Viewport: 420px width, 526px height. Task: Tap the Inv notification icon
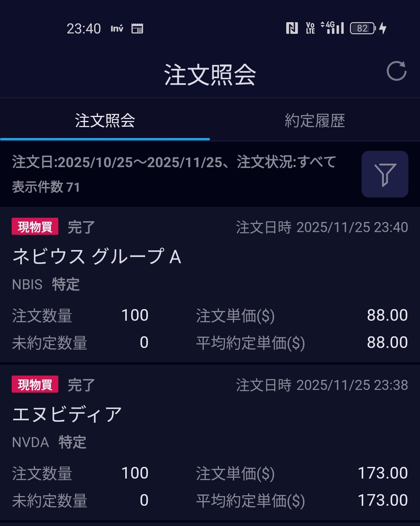click(x=117, y=28)
